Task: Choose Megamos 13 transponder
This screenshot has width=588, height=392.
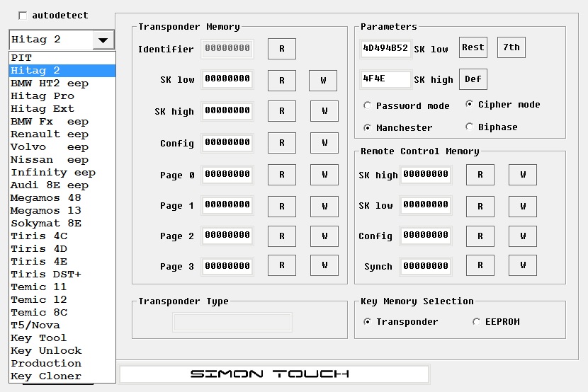Action: 62,211
